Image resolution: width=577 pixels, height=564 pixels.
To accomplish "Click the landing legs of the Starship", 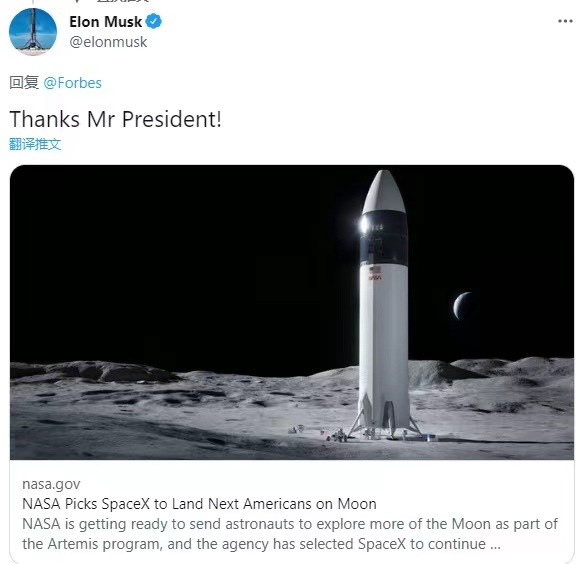I will tap(385, 419).
